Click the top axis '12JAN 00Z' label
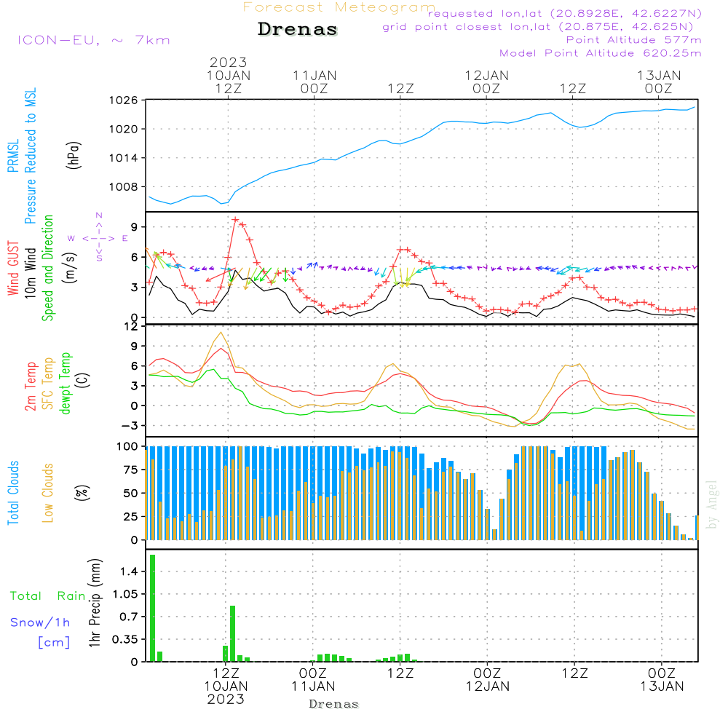 pyautogui.click(x=486, y=82)
